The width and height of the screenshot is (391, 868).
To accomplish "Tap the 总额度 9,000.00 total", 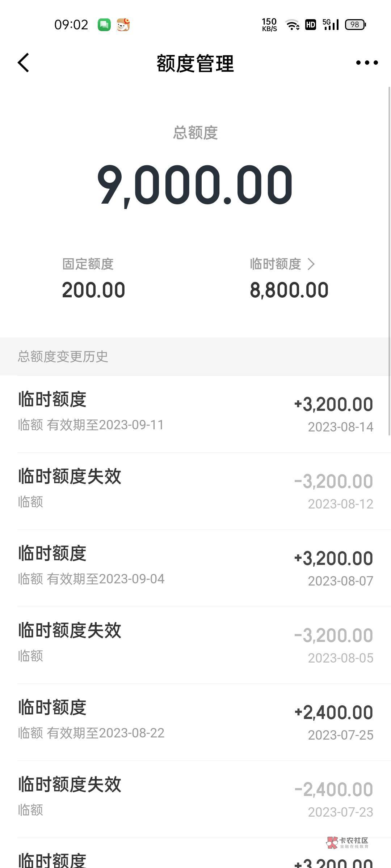I will 195,185.
